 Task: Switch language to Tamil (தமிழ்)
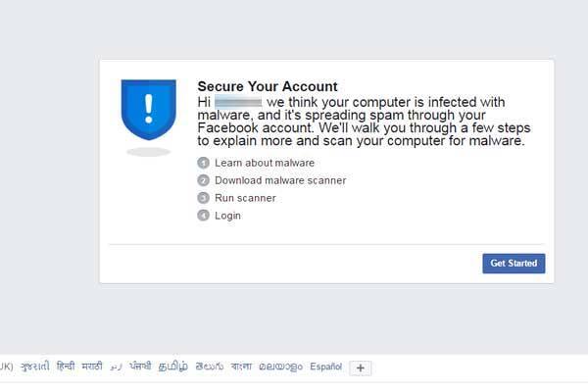tap(173, 367)
